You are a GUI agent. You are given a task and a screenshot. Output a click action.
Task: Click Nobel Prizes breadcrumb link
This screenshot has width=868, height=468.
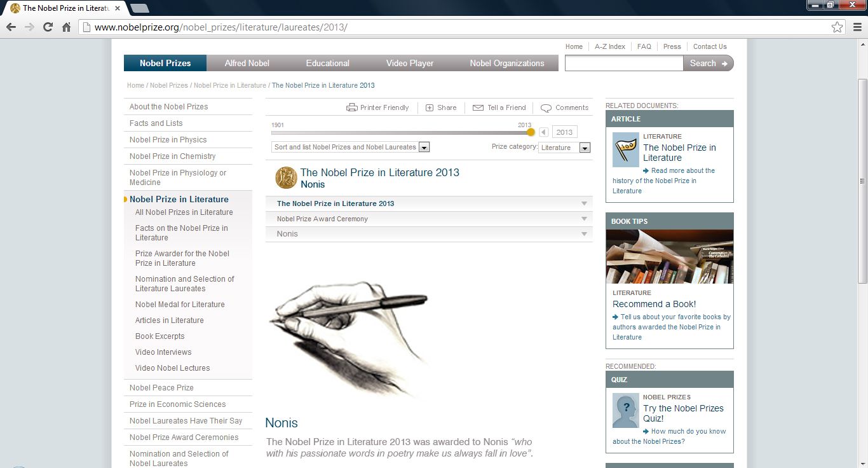tap(168, 85)
